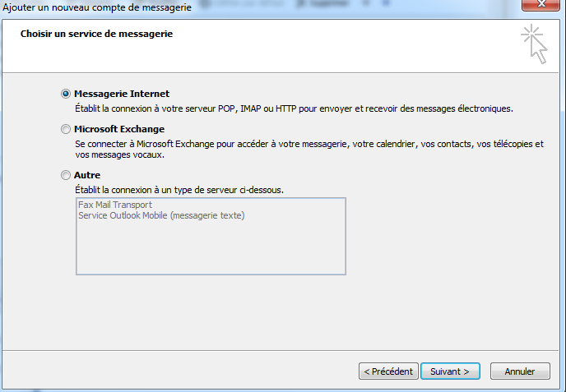Viewport: 566px width, 392px height.
Task: Enable the Autre radio button
Action: coord(65,175)
